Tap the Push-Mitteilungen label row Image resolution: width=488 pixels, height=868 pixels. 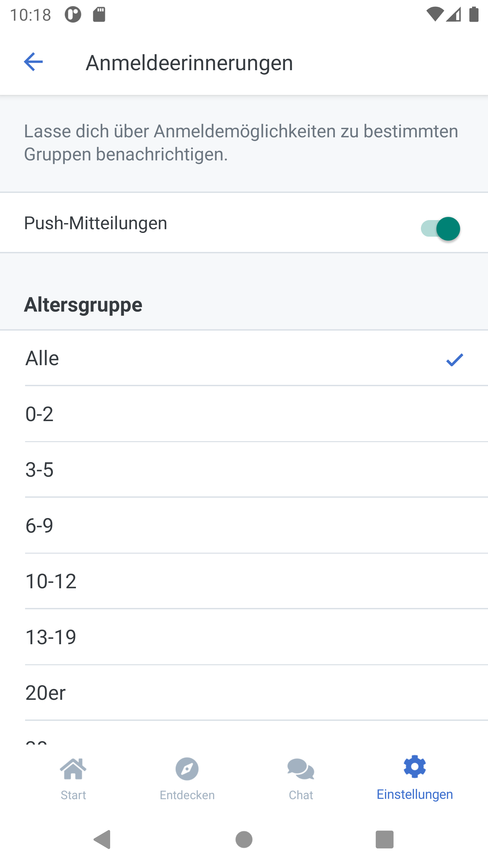244,223
